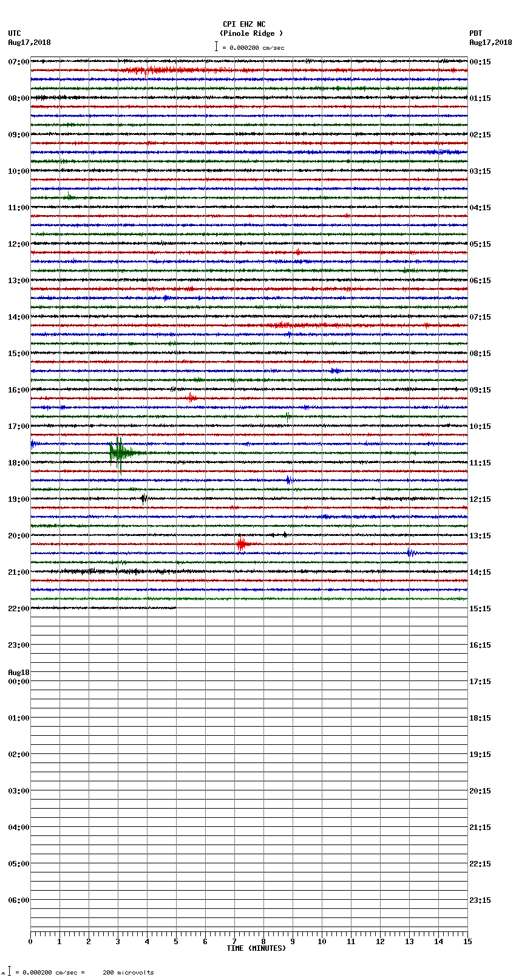Click the 'Aug18' date change label

point(19,673)
